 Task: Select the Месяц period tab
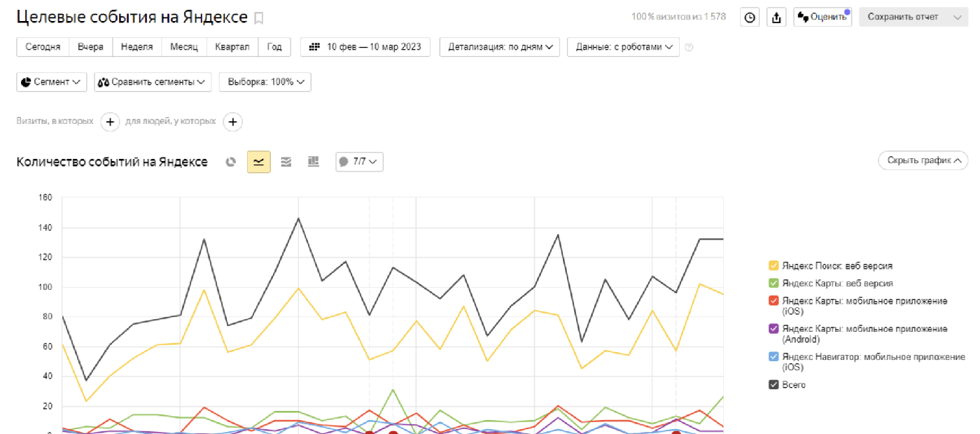tap(184, 47)
